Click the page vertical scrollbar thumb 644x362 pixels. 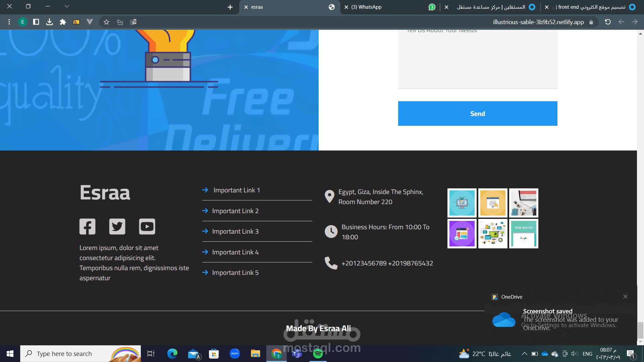(640, 331)
